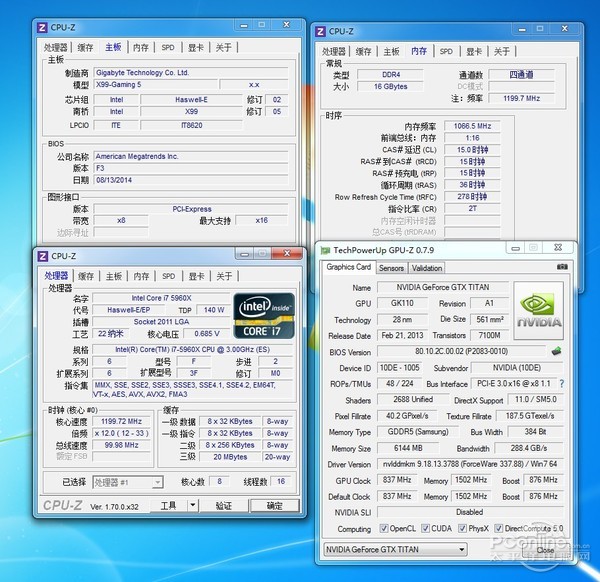The image size is (600, 582).
Task: Click the Driver Version field in GPU-Z
Action: (x=470, y=464)
